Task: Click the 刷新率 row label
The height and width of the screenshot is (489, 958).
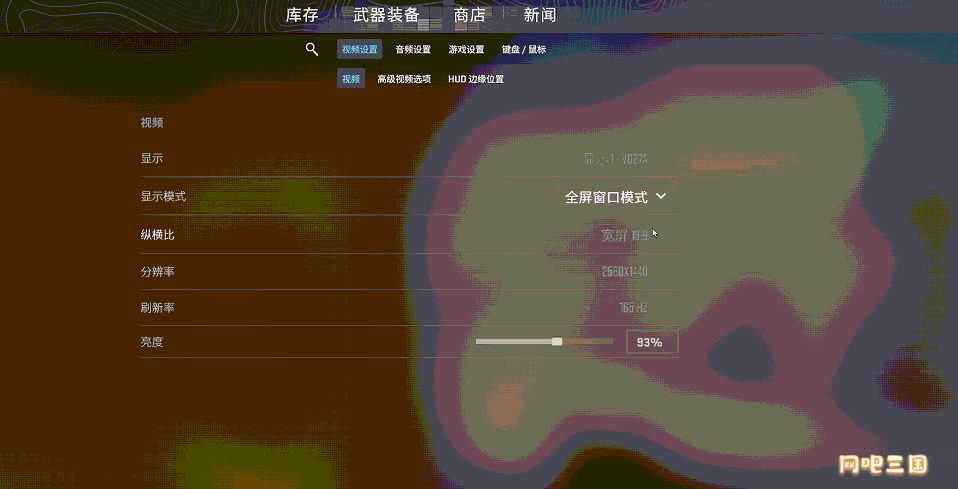Action: [157, 307]
